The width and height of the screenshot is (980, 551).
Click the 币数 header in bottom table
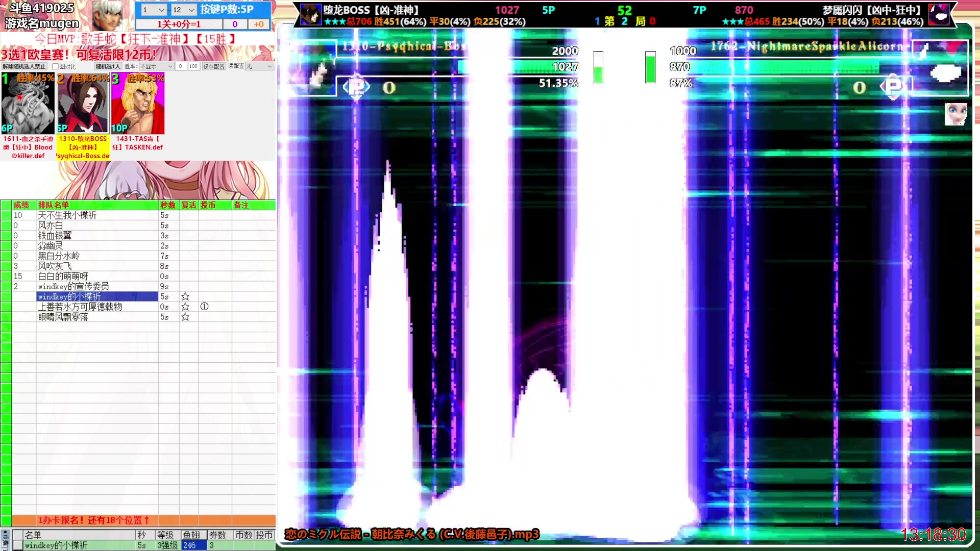click(243, 535)
